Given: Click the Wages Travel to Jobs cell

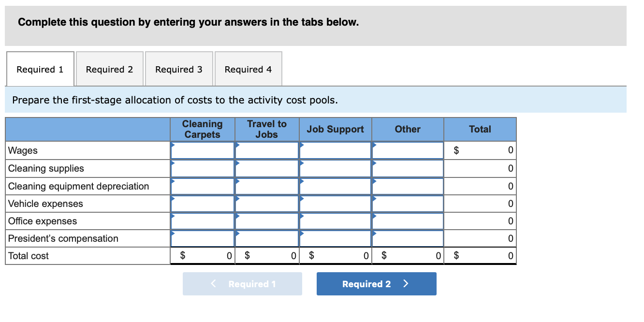Looking at the screenshot, I should tap(267, 150).
